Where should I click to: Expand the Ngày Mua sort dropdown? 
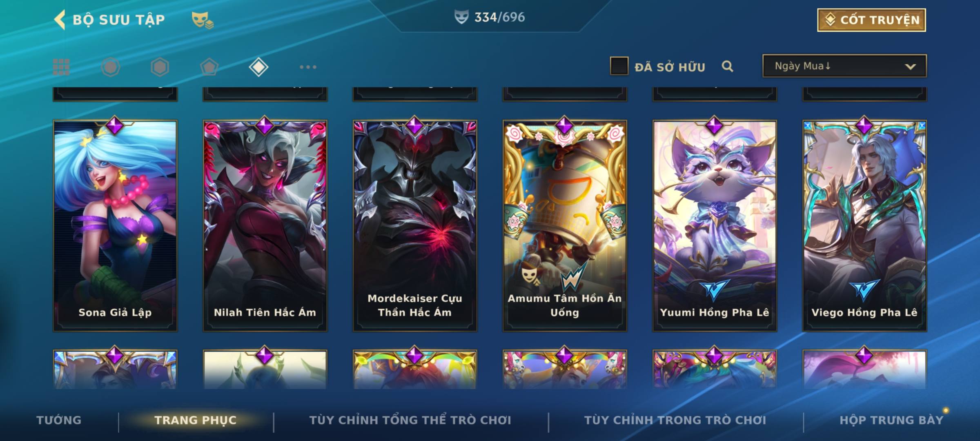pos(844,66)
